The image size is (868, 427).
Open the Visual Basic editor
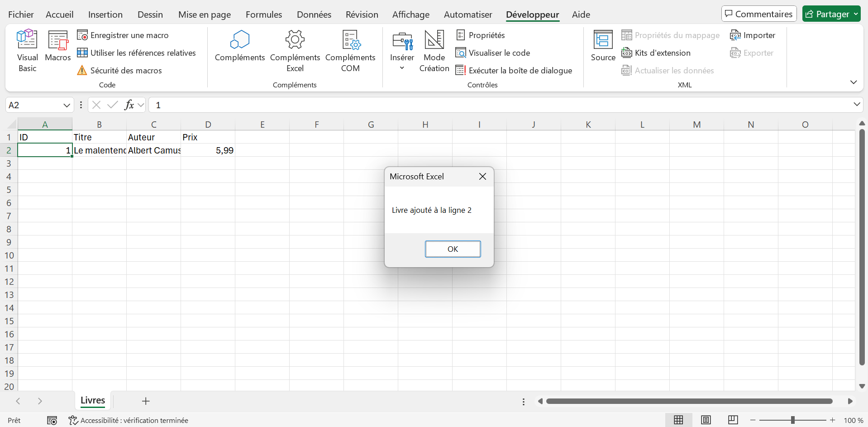[x=27, y=51]
